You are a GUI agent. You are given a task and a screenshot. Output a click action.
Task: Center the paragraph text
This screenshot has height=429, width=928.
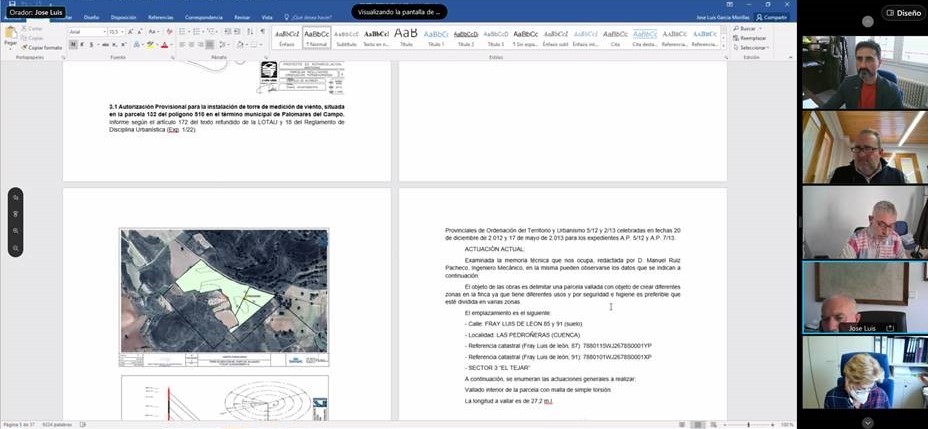point(192,45)
